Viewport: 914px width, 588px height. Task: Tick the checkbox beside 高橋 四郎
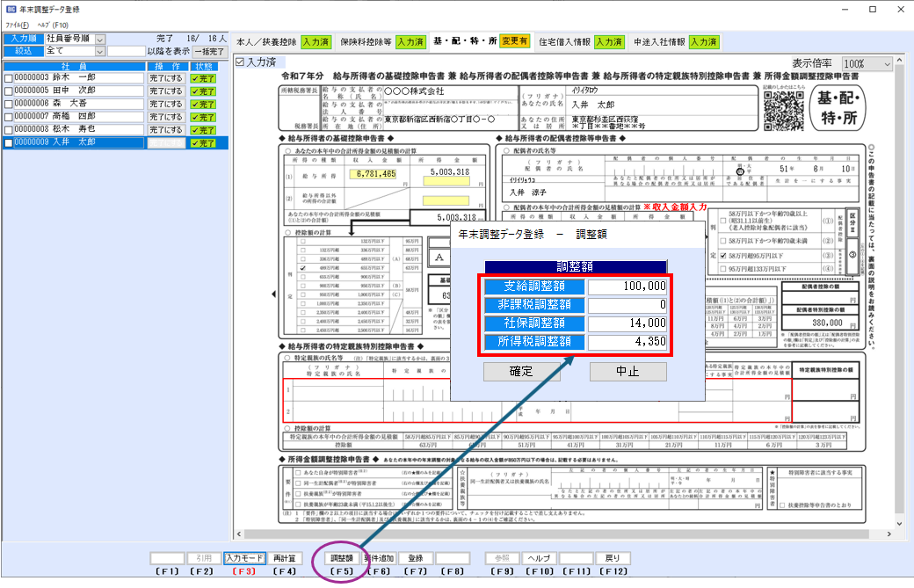[9, 116]
